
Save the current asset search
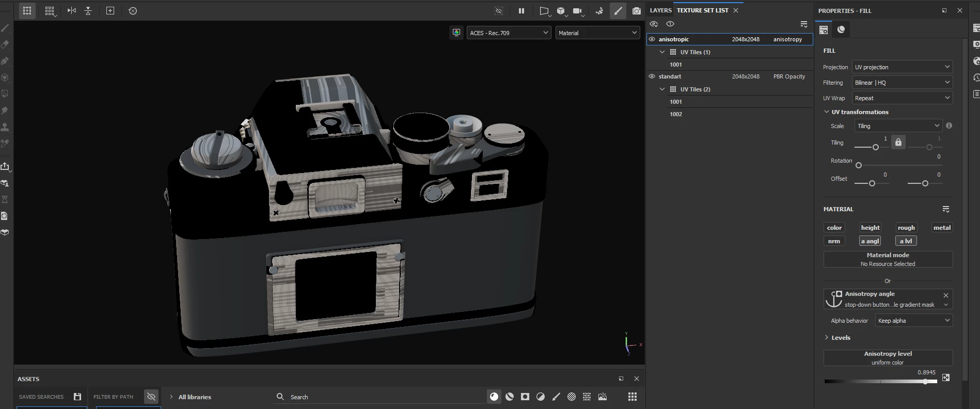77,397
